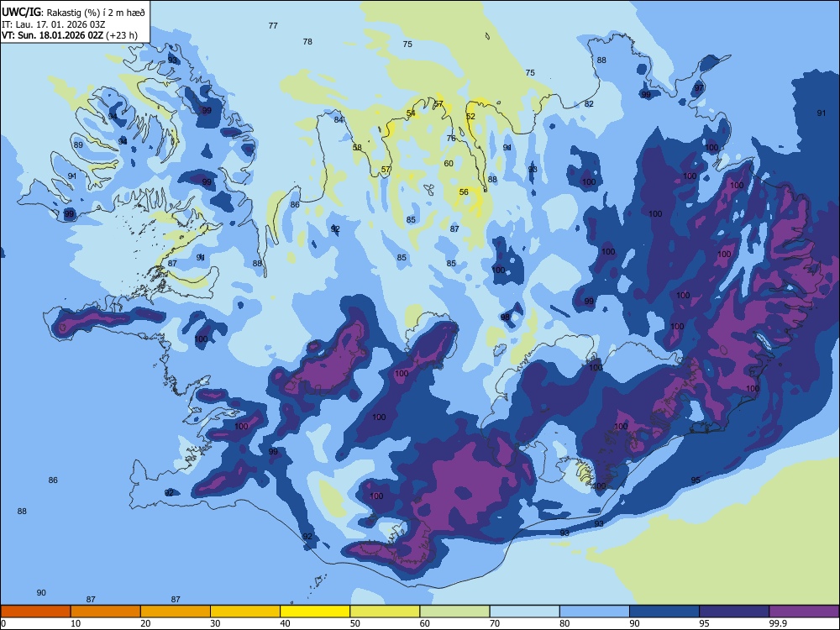This screenshot has width=840, height=630.
Task: Click the legend tick label '40'
Action: click(286, 623)
